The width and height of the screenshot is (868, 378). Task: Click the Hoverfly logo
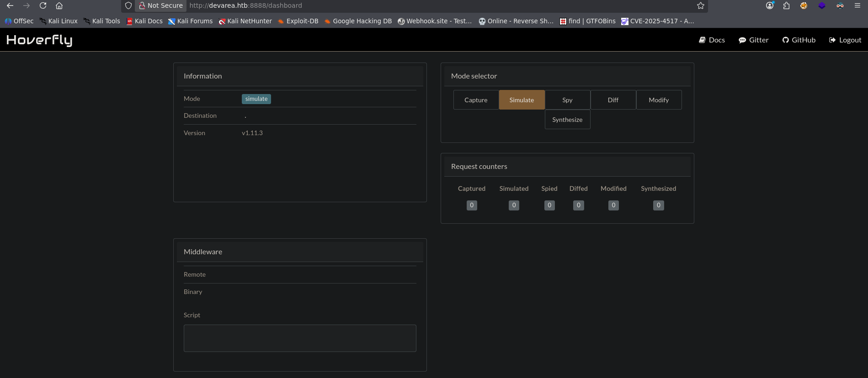(x=39, y=40)
